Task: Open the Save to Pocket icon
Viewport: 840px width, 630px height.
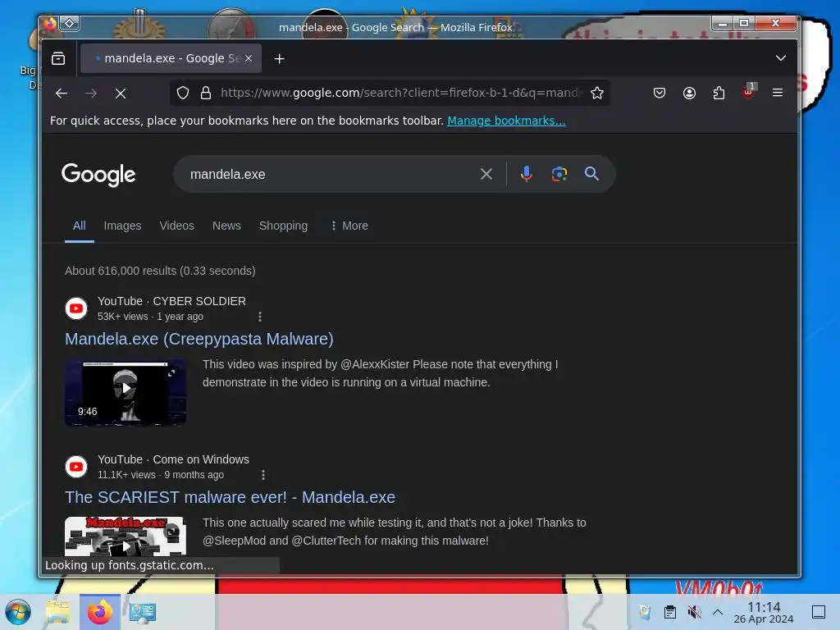Action: (x=660, y=93)
